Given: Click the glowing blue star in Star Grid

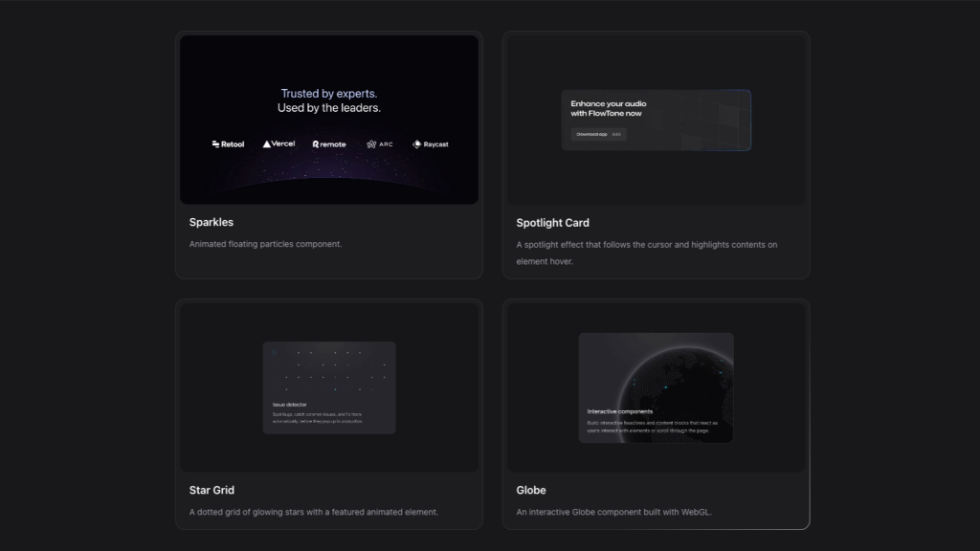Looking at the screenshot, I should coord(335,389).
